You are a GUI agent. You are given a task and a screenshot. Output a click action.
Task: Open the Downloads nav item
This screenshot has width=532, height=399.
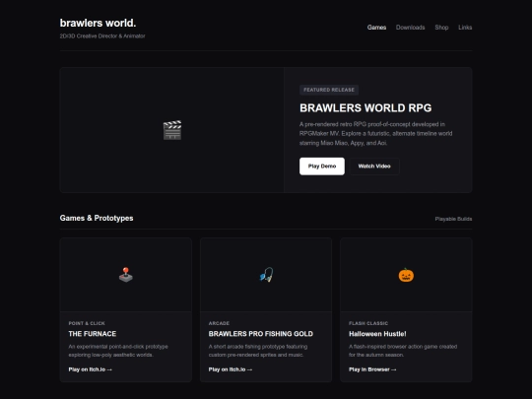(x=410, y=28)
